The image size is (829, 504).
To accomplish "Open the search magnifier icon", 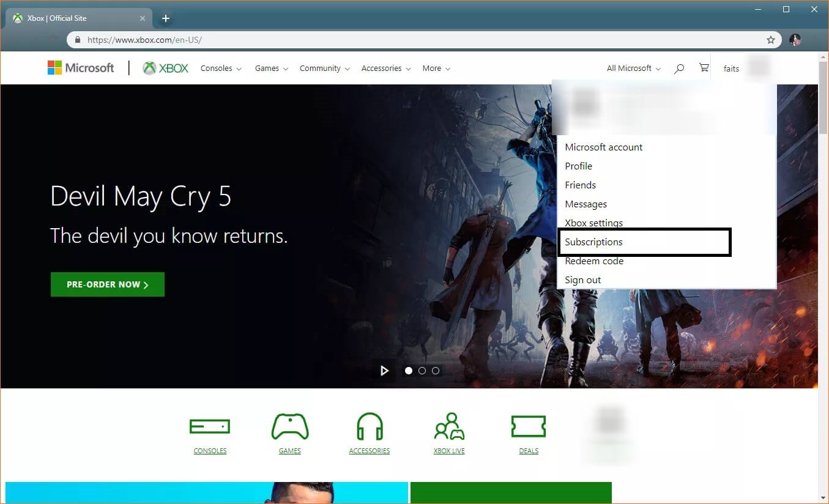I will point(678,69).
